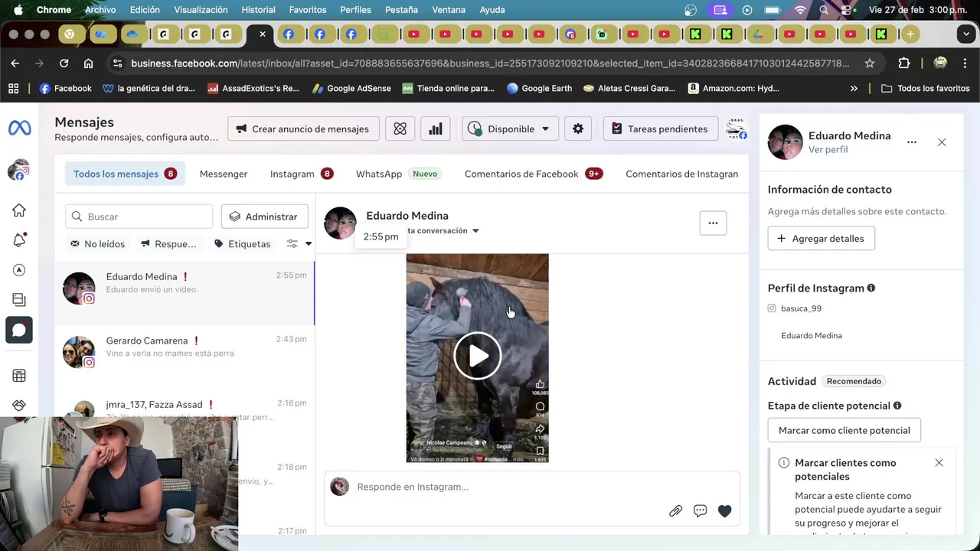Open macOS Spotlight search icon
Viewport: 980px width, 551px height.
click(824, 10)
